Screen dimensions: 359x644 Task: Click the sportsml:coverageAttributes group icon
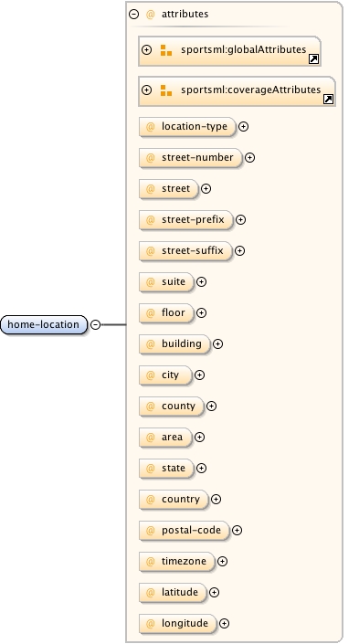coord(166,90)
